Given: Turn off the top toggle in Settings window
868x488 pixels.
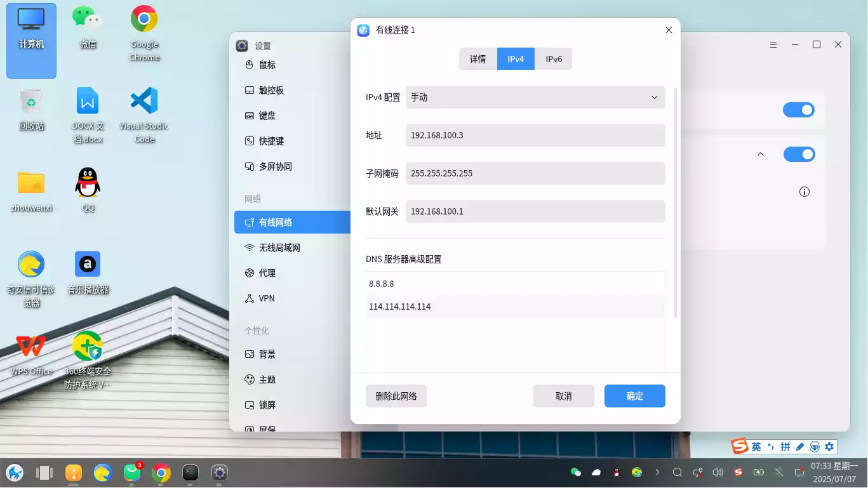Looking at the screenshot, I should pyautogui.click(x=799, y=110).
